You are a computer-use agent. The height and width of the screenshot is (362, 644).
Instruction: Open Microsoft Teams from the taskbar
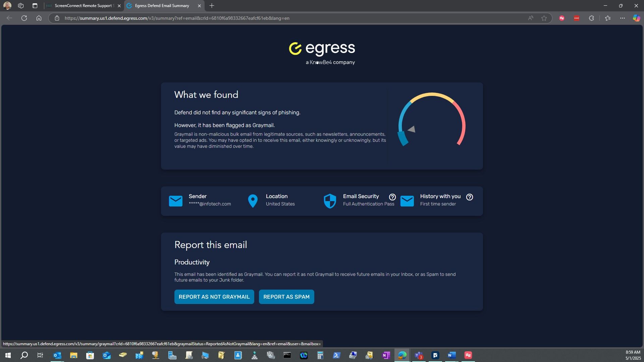click(419, 355)
